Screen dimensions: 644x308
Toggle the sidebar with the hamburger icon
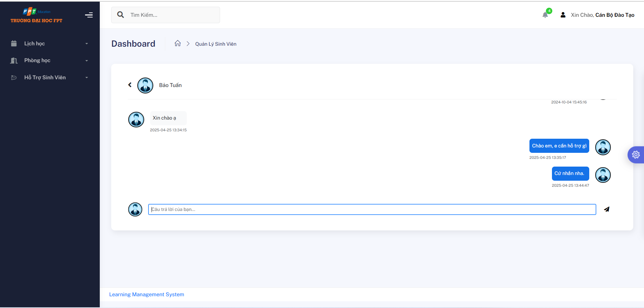[x=89, y=15]
